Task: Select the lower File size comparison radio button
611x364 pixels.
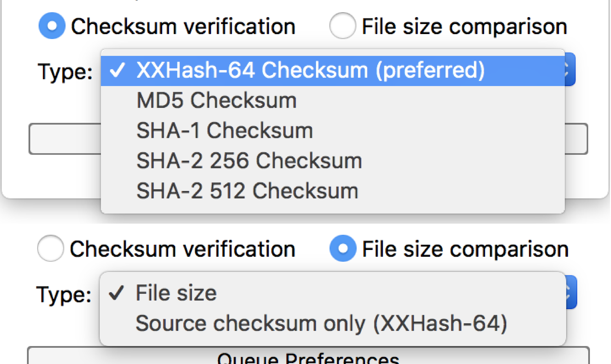Action: coord(343,249)
